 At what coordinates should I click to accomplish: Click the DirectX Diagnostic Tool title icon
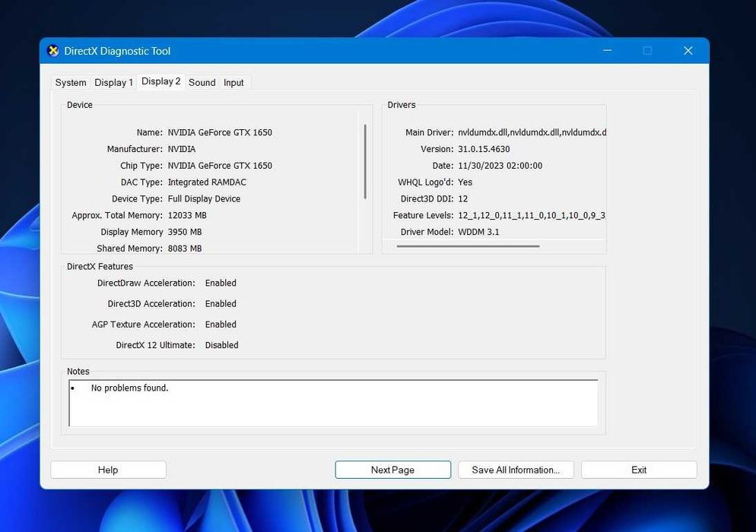(53, 51)
